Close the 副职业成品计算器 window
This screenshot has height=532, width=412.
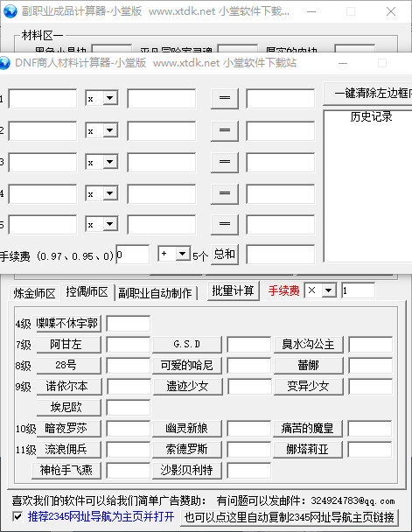click(x=391, y=11)
